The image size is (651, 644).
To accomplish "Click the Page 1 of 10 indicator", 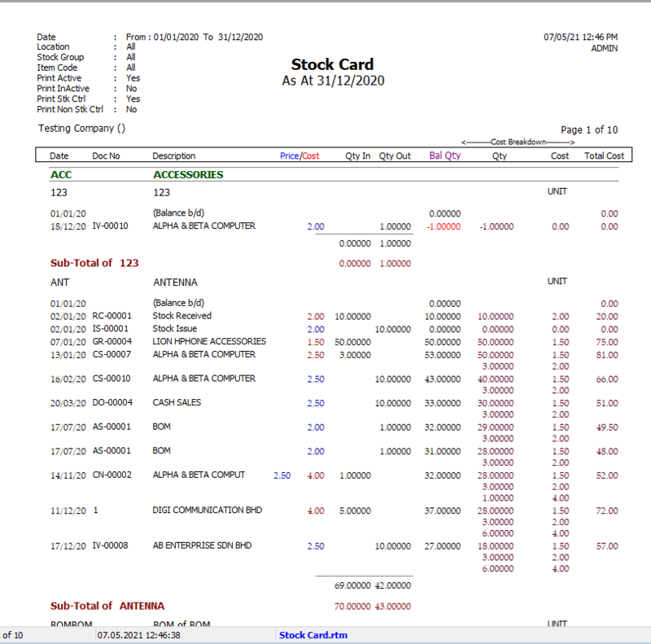I will (x=589, y=130).
